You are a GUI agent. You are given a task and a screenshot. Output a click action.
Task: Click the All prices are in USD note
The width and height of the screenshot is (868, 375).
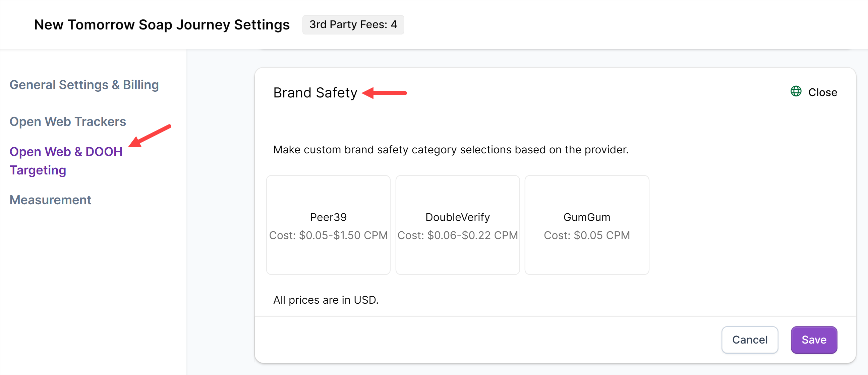[326, 300]
